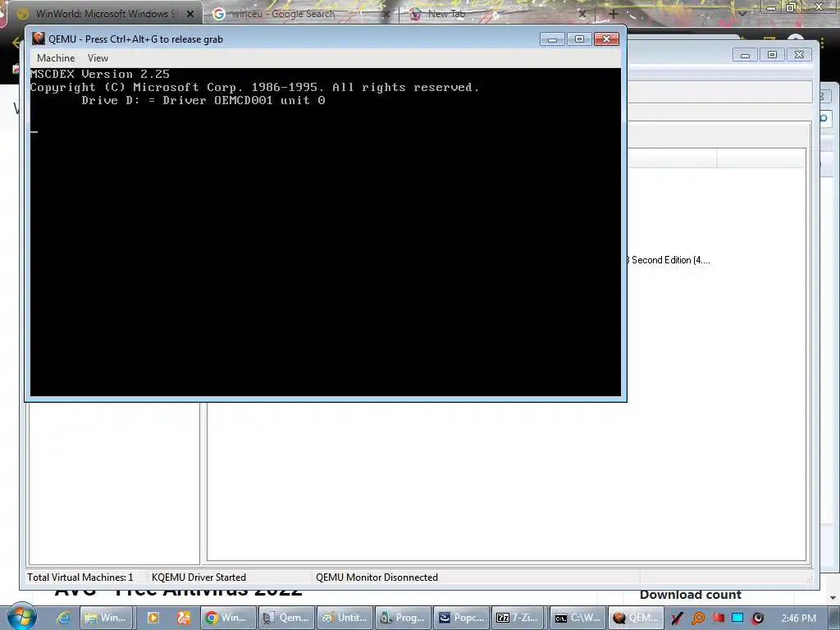840x630 pixels.
Task: Close the winceu Google Search tab
Action: pos(386,14)
